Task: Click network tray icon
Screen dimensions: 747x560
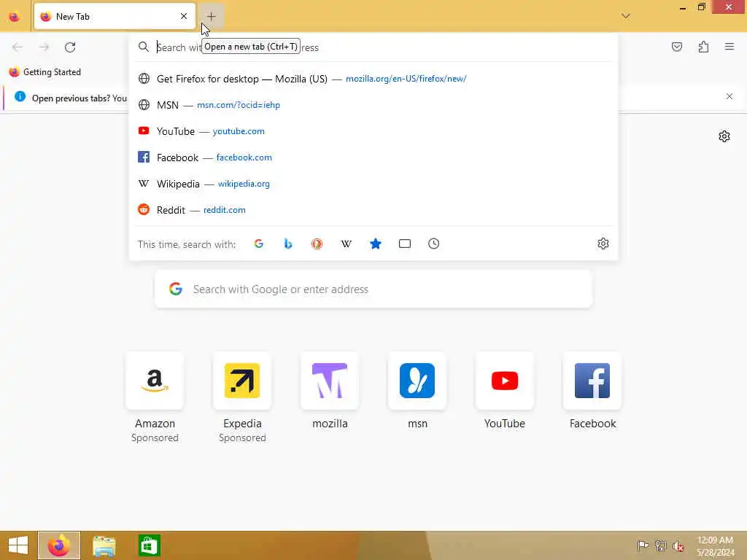Action: 660,545
